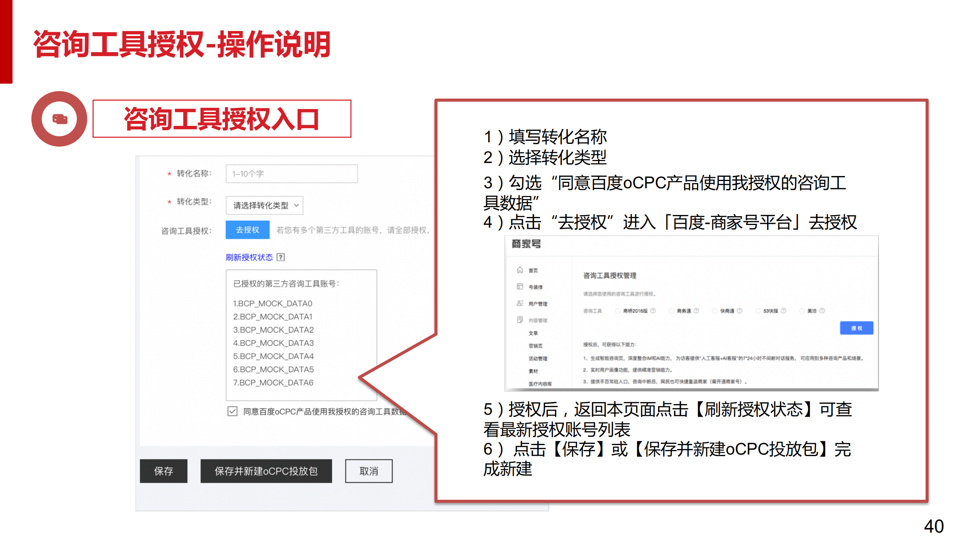Click the blue 授权 button in 商家号

coord(857,328)
